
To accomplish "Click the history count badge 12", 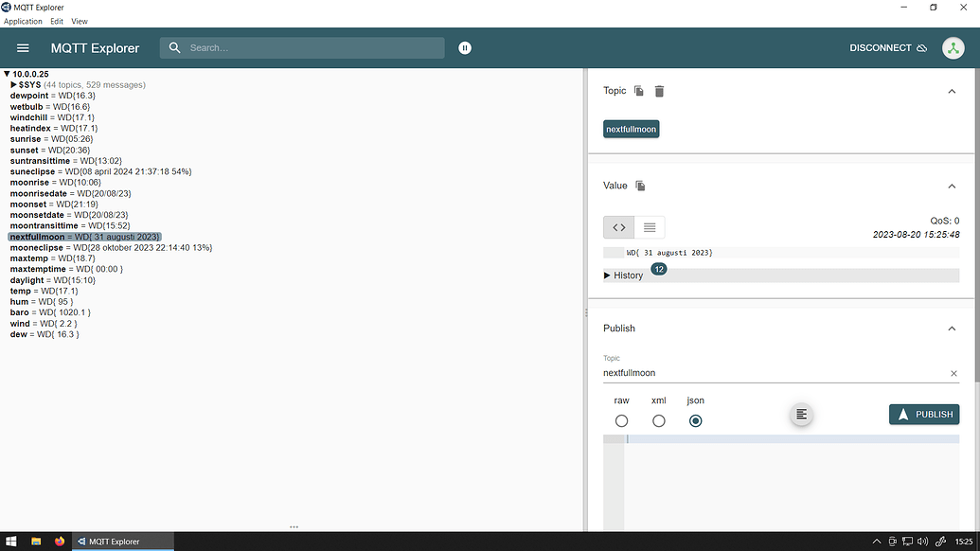I will click(659, 269).
